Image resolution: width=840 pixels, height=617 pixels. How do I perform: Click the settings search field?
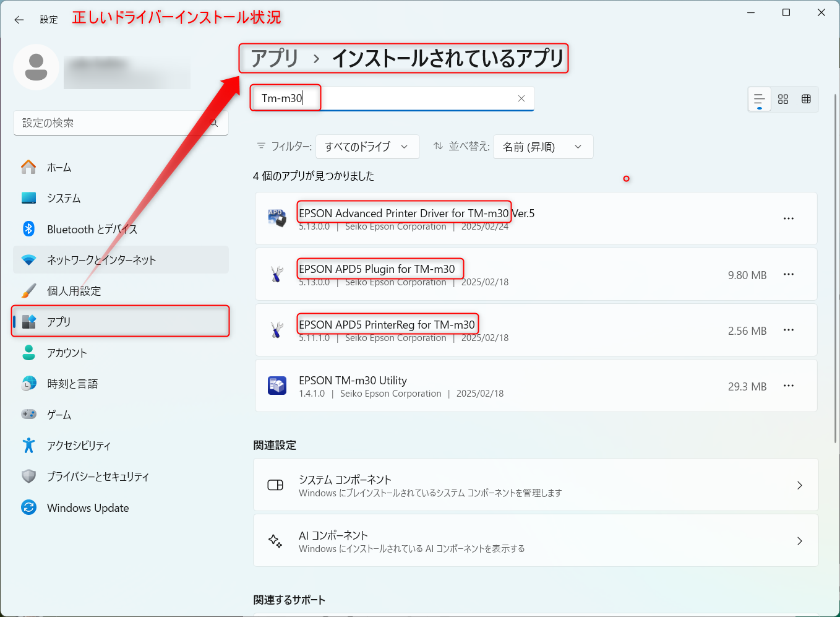click(121, 123)
